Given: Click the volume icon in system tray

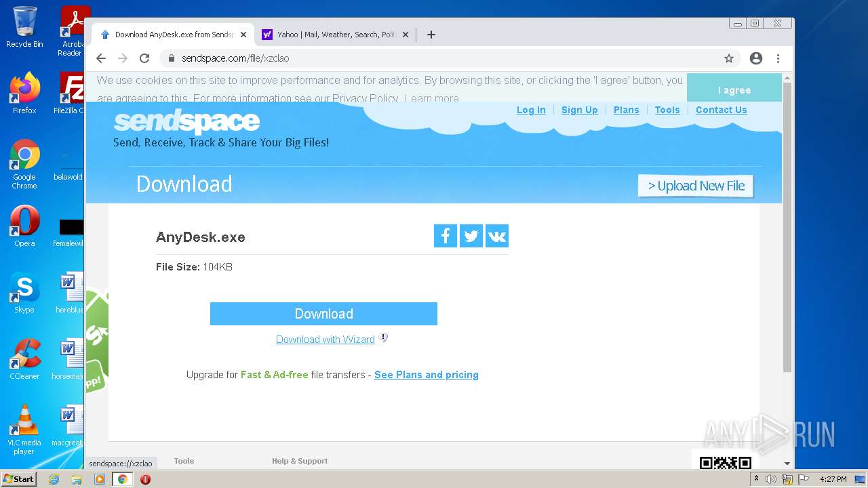Looking at the screenshot, I should pos(771,479).
